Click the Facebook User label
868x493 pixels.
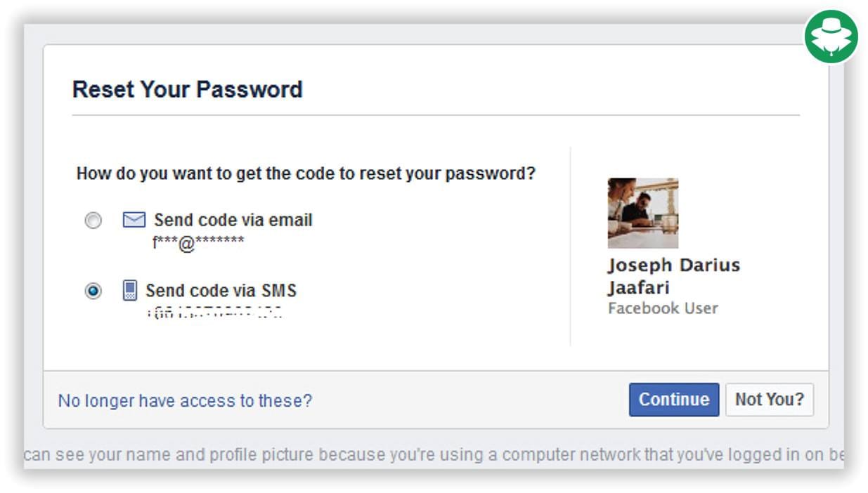click(x=661, y=308)
